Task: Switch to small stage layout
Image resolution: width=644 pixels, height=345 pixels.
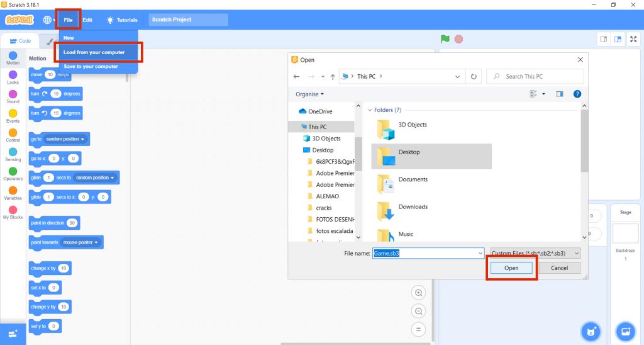Action: point(604,39)
